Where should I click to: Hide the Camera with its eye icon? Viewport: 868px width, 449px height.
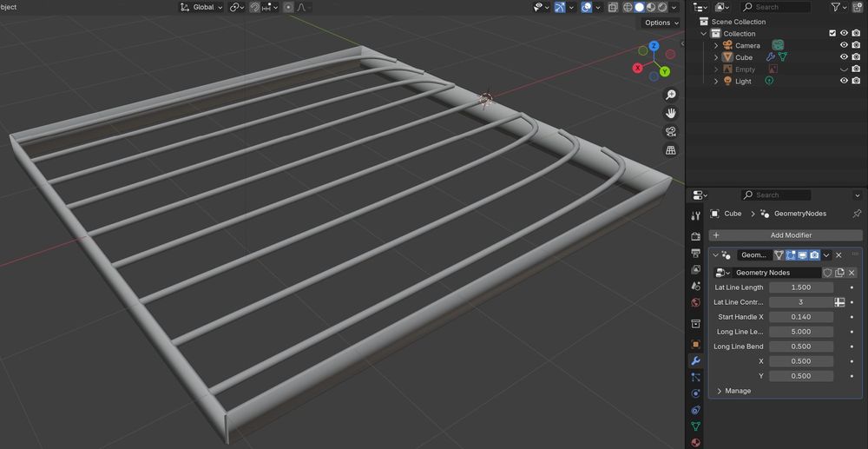845,45
